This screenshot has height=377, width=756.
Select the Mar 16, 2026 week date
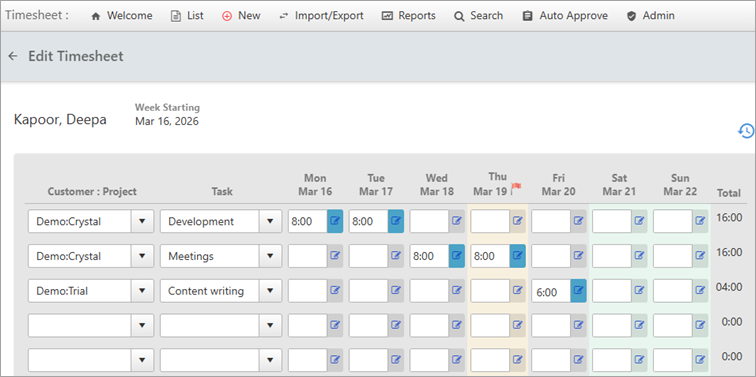click(167, 121)
